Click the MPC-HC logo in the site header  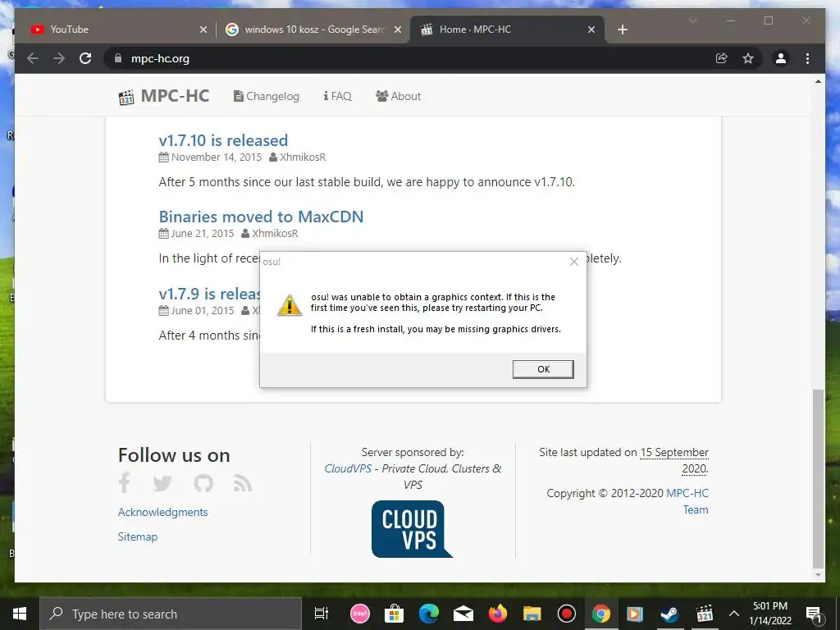click(x=163, y=97)
